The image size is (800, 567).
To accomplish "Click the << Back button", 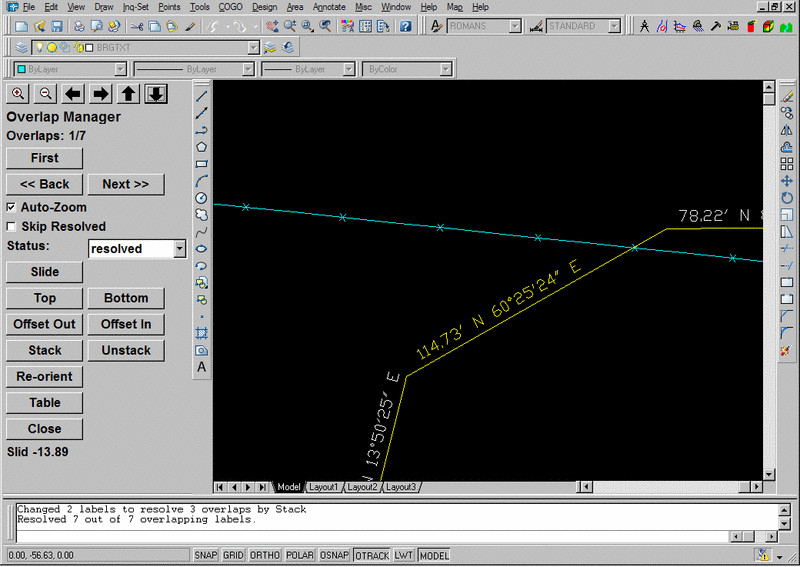I will (44, 184).
